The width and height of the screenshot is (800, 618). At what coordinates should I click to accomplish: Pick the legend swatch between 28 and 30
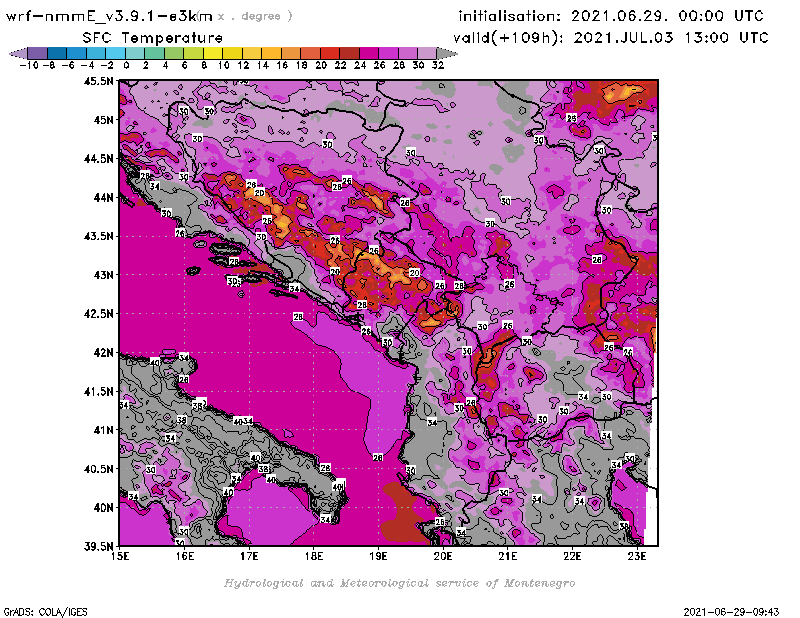(x=408, y=53)
